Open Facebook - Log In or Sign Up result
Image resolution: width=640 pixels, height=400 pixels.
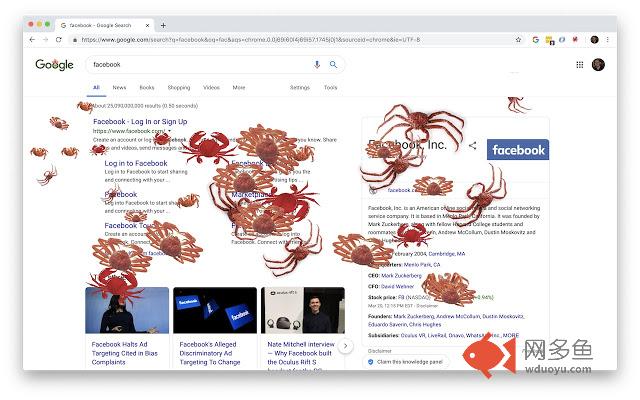[140, 122]
